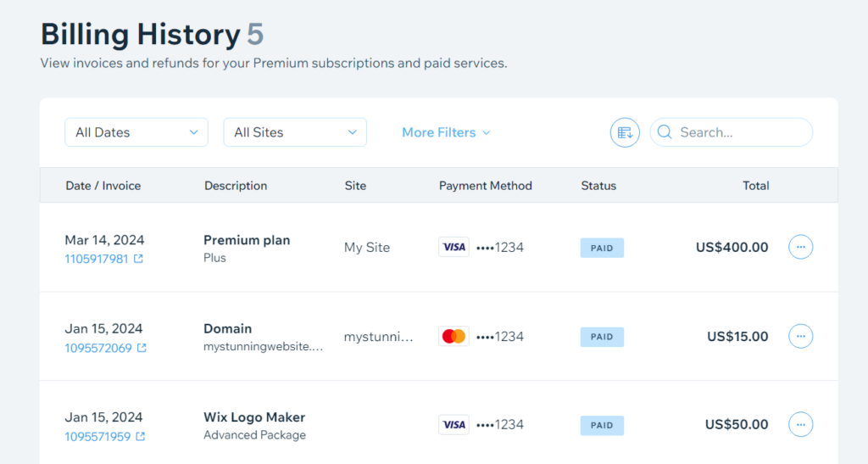The image size is (868, 464).
Task: Open invoice number 1095571959
Action: coord(97,436)
